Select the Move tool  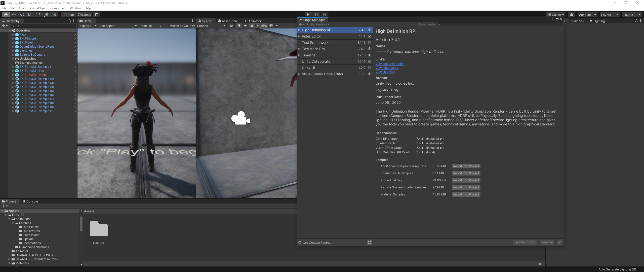pos(14,15)
